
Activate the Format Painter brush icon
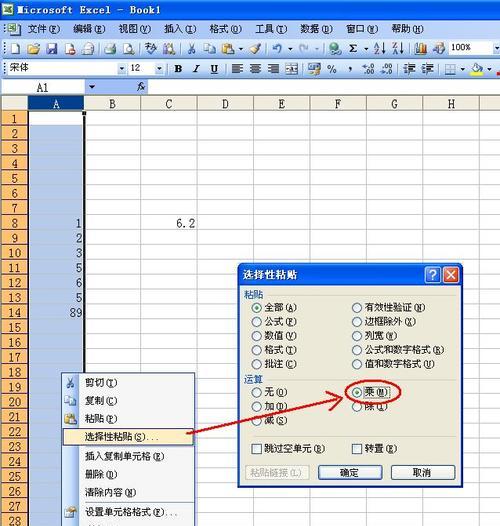pos(255,49)
